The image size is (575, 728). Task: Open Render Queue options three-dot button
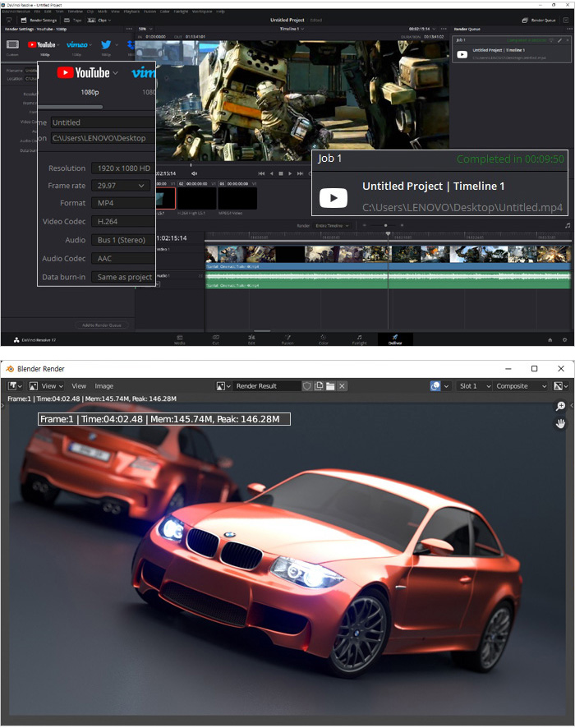coord(570,29)
